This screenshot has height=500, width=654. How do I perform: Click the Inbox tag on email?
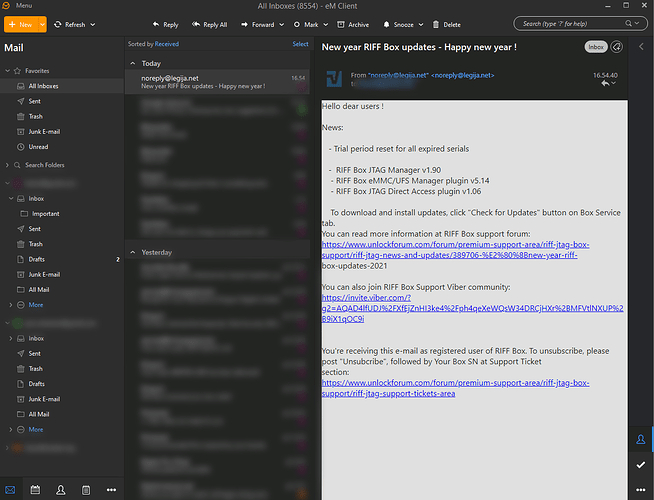(x=596, y=47)
